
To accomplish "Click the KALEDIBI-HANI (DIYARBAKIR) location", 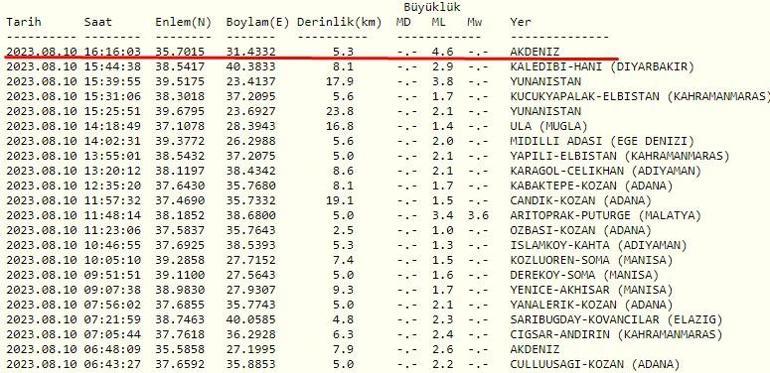I will (602, 67).
